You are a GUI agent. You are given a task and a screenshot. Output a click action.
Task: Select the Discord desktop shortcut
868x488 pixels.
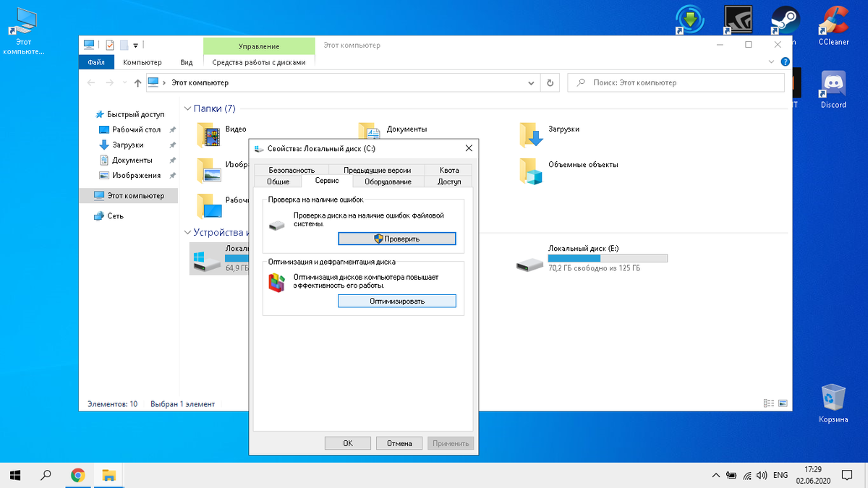tap(833, 90)
